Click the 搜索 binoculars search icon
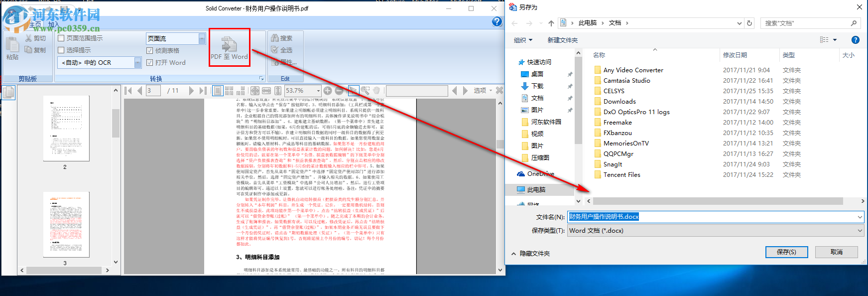Viewport: 868px width, 296px height. click(x=274, y=38)
